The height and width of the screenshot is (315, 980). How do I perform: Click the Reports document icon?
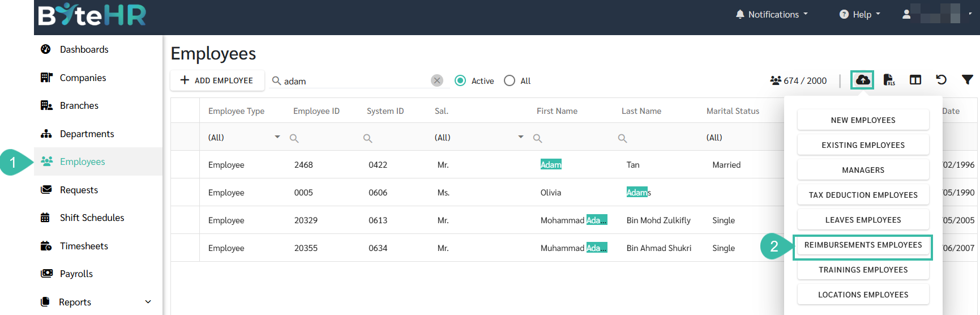pos(45,301)
